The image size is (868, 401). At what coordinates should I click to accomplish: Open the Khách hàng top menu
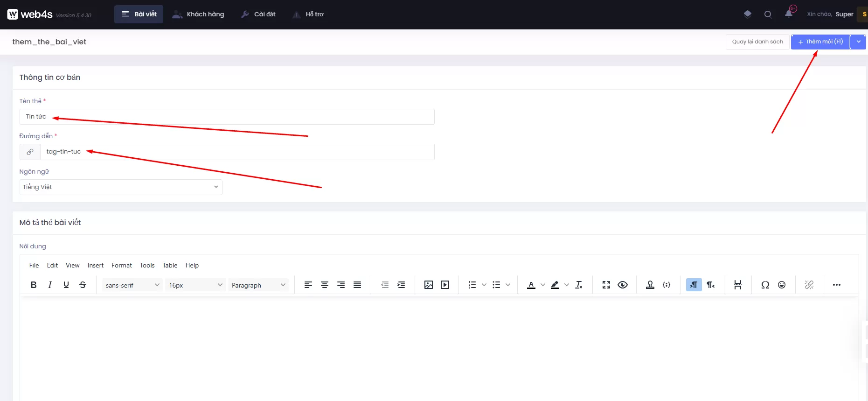point(198,14)
